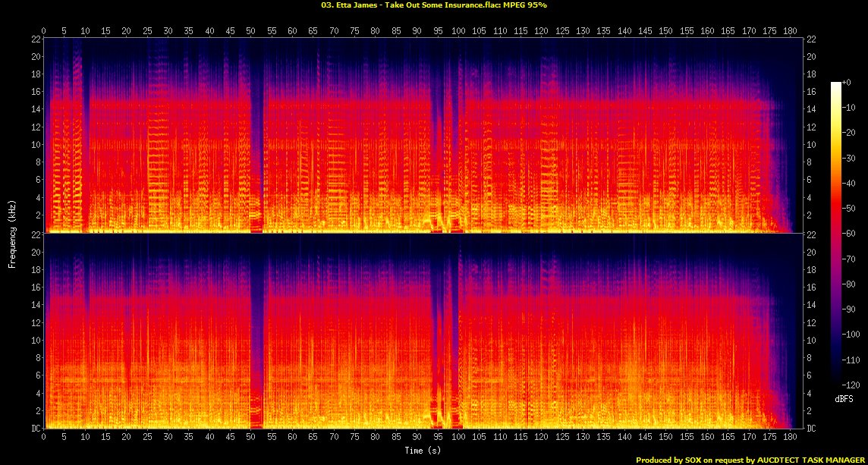This screenshot has width=868, height=465.
Task: Click '180' tick on top time axis
Action: point(790,31)
